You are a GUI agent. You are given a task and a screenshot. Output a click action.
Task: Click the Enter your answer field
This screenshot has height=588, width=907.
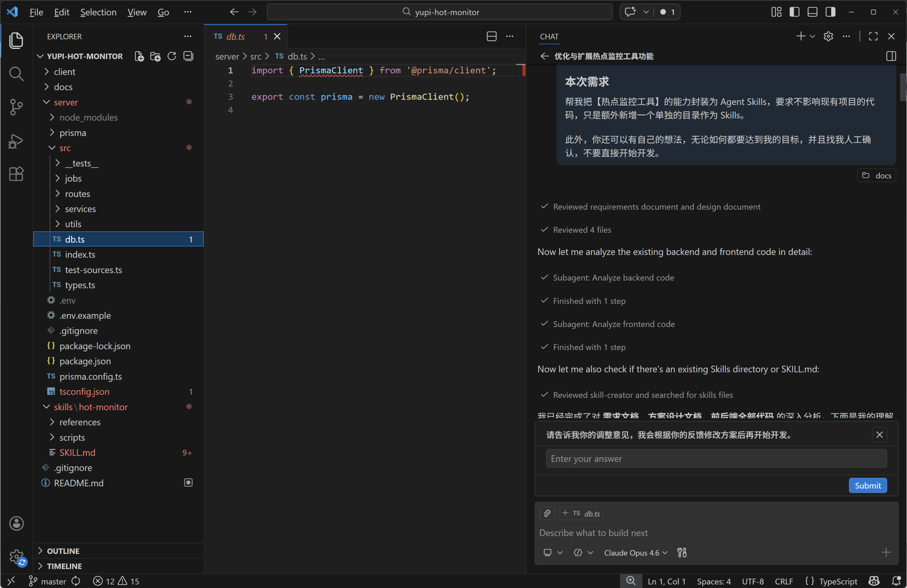pyautogui.click(x=716, y=458)
